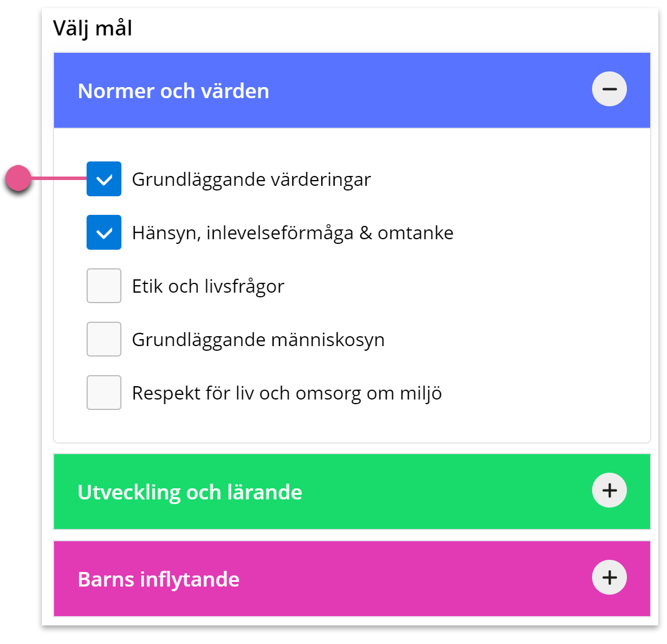
Task: Click Respekt för liv och omsorg om miljö label
Action: pos(286,393)
